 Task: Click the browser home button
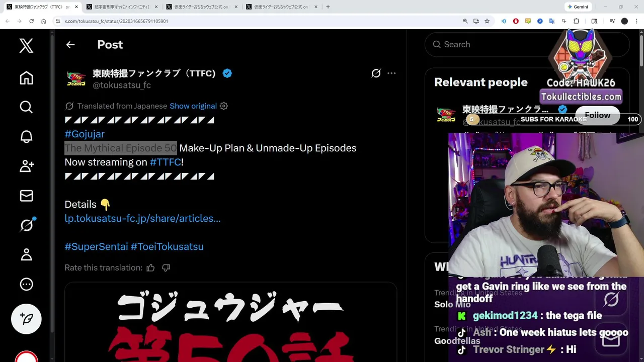(x=44, y=21)
